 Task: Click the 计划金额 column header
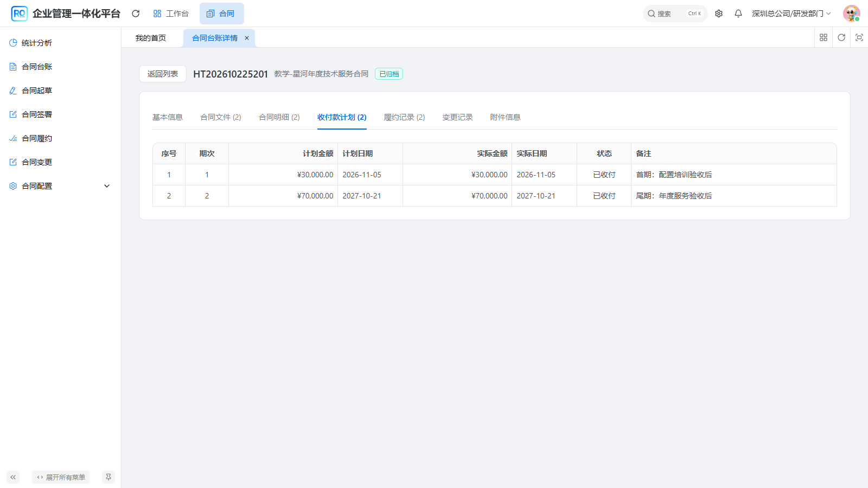(283, 153)
